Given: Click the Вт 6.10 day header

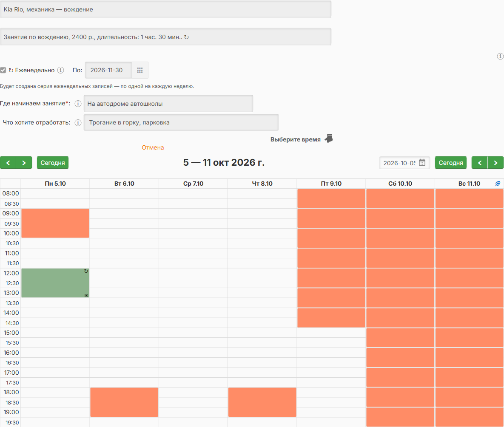Looking at the screenshot, I should [x=124, y=184].
